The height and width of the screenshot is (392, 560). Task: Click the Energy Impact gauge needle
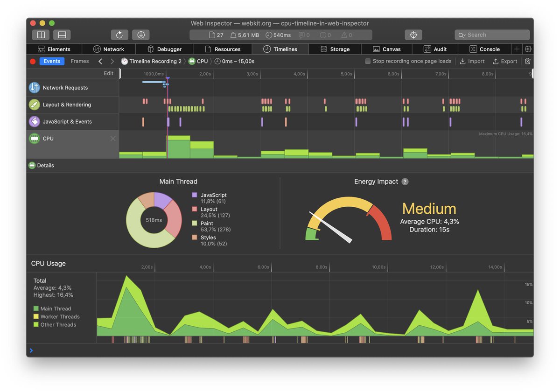point(330,228)
